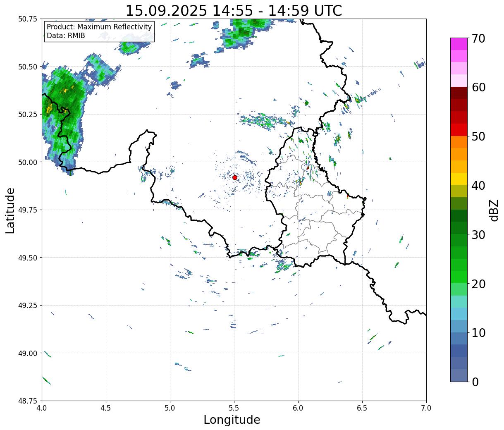Click the latitude tick label 49.75
Image resolution: width=504 pixels, height=430 pixels.
28,210
